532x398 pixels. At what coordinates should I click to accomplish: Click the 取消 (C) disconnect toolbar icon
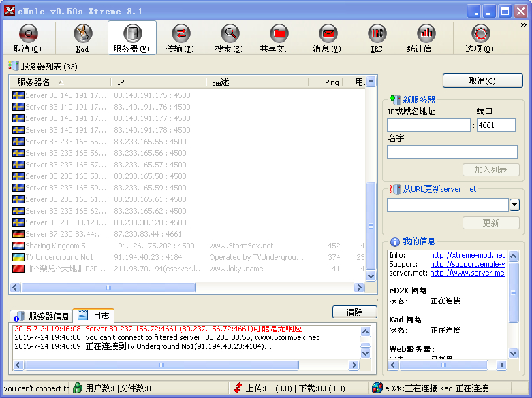coord(28,33)
